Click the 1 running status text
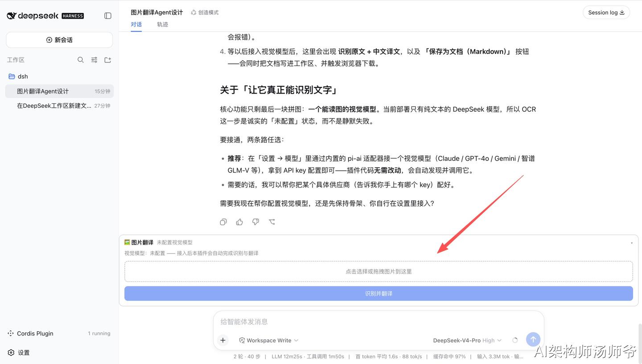This screenshot has width=642, height=364. tap(99, 333)
